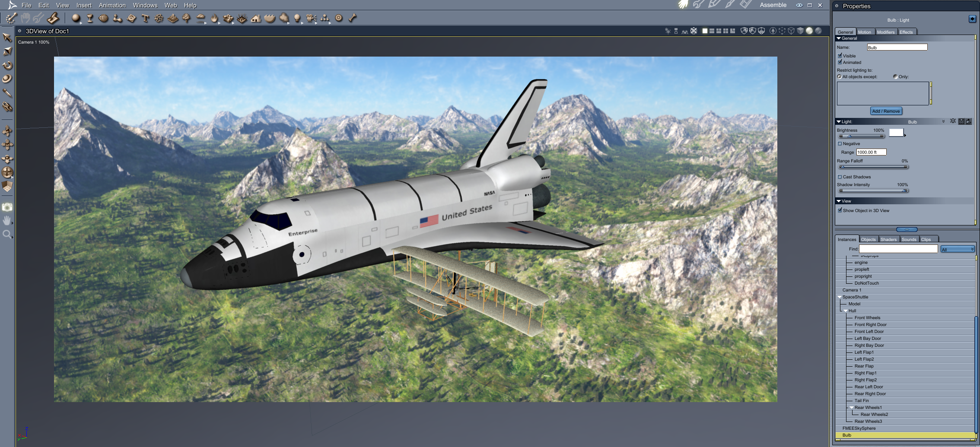Open the light color swatch
Image resolution: width=980 pixels, height=447 pixels.
pos(896,133)
